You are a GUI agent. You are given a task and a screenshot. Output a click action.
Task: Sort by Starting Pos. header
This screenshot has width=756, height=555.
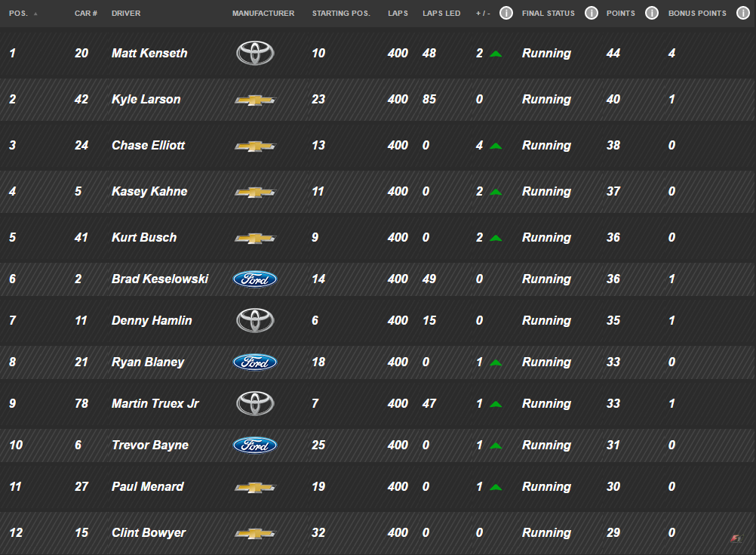[341, 14]
